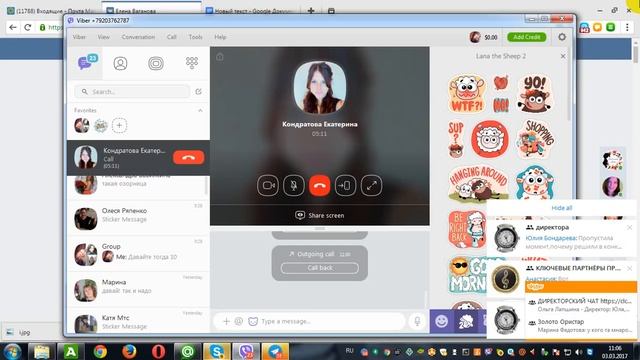Click the Add Credit button

click(527, 37)
